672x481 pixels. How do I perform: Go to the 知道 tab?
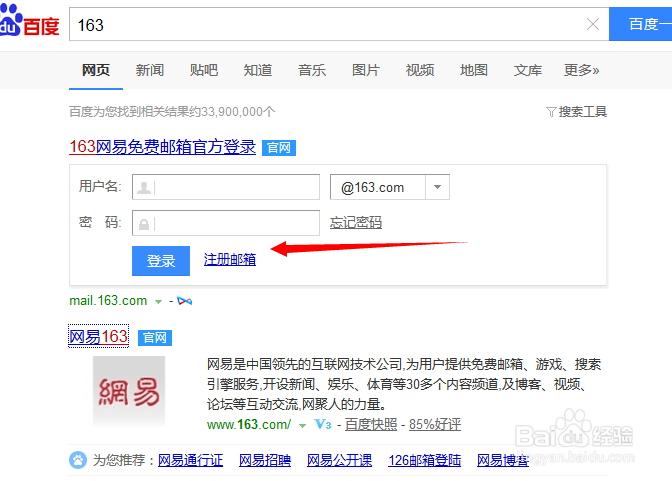tap(258, 70)
